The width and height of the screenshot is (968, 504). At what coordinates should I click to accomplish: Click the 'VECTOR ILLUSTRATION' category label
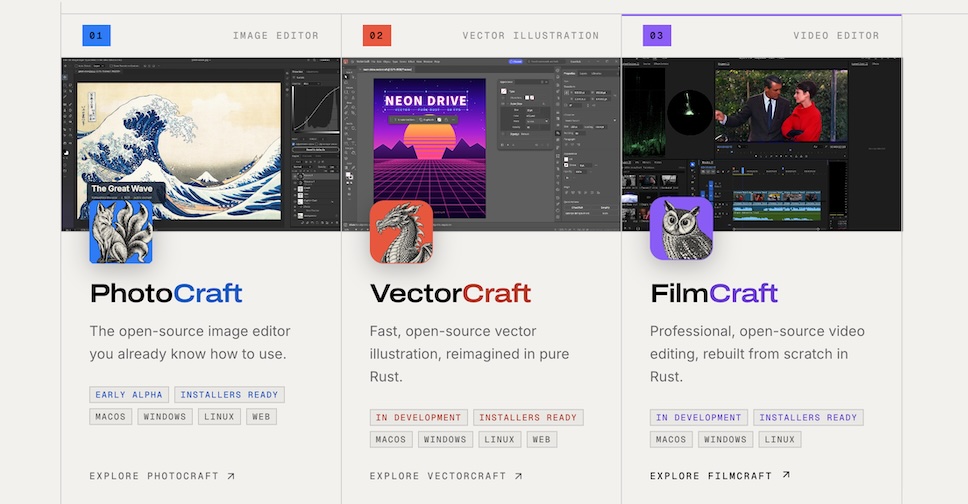pos(530,36)
